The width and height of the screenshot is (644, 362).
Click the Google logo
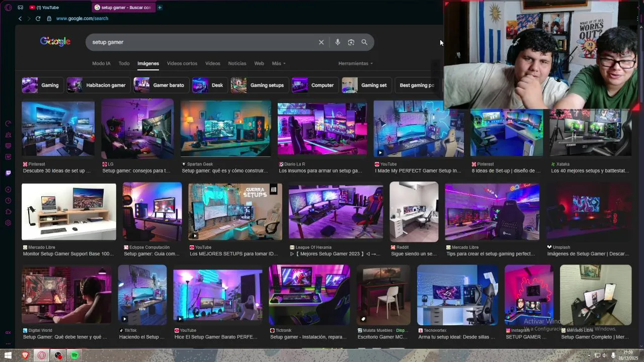click(55, 42)
